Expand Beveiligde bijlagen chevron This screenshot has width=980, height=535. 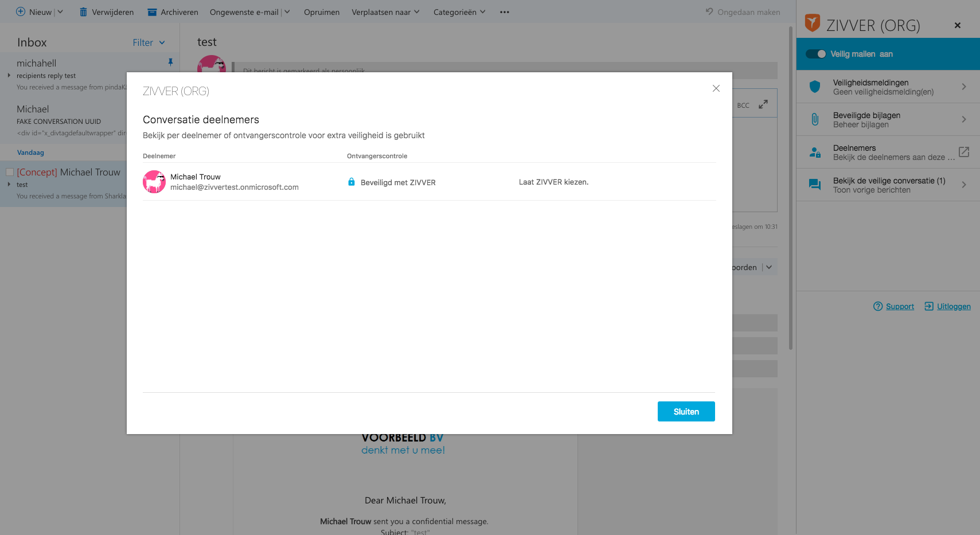(964, 119)
